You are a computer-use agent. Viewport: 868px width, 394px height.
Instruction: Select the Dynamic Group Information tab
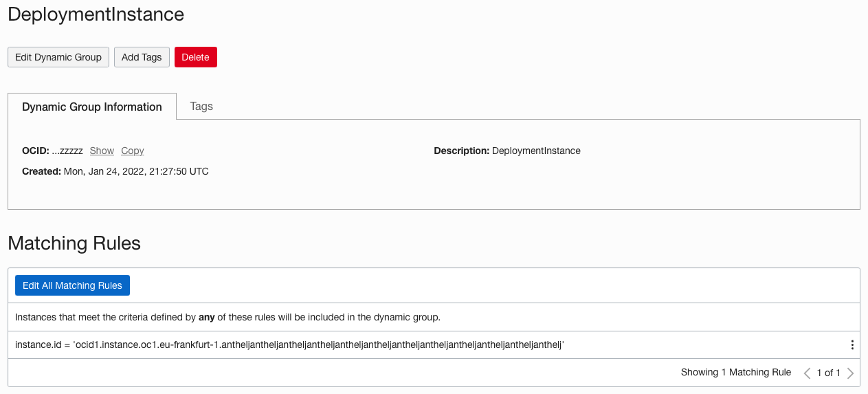point(92,107)
